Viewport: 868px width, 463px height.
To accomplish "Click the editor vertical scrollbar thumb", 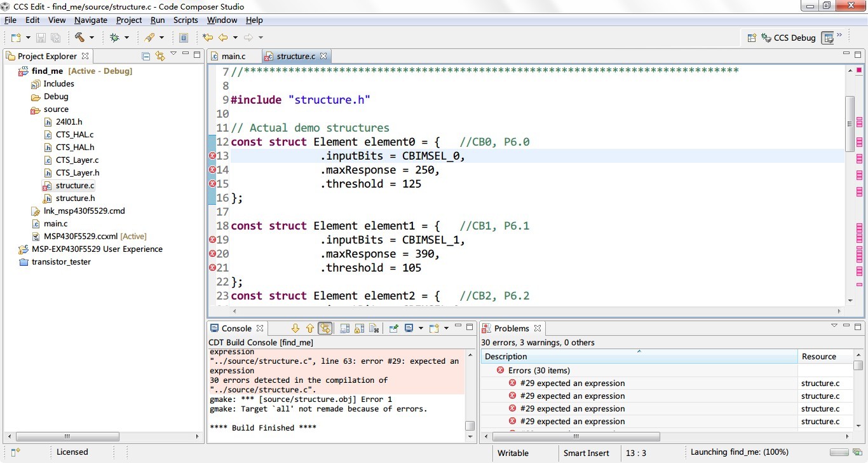I will point(850,123).
